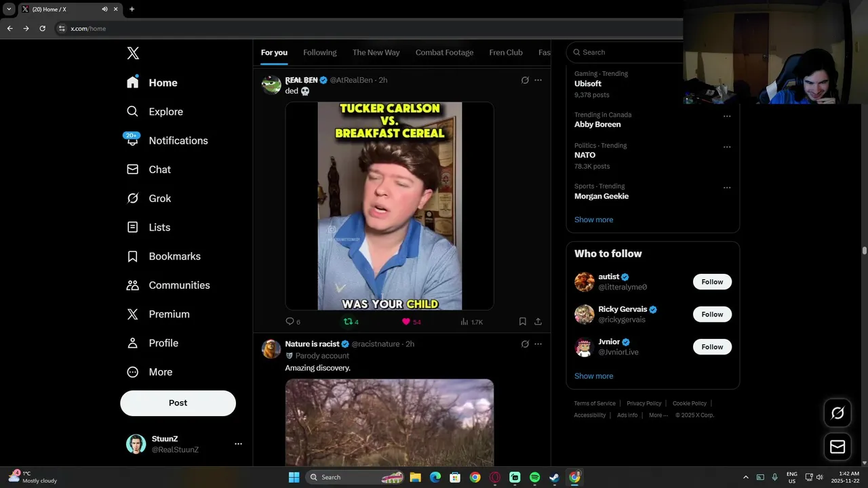Click Grok icon on Nature is racist post
This screenshot has width=868, height=488.
(x=525, y=344)
